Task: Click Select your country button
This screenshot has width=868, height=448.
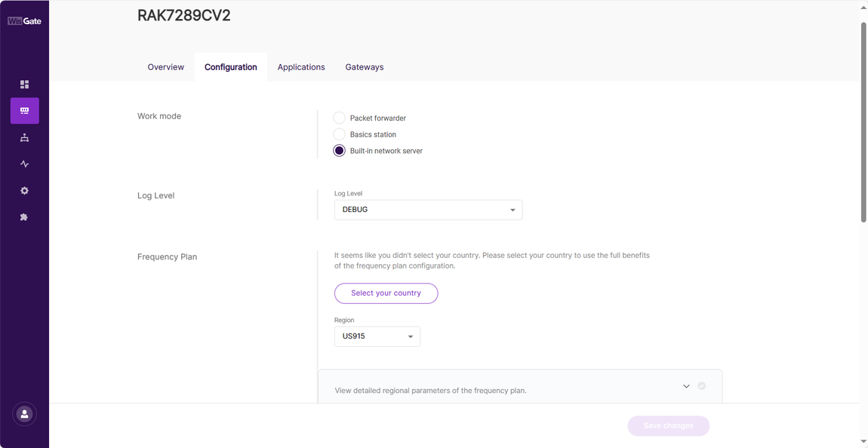Action: [x=386, y=293]
